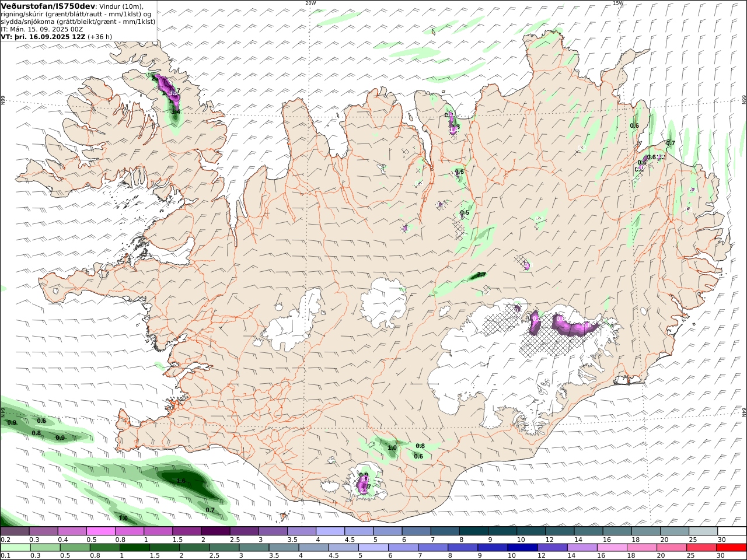Select the darkest purple 2 snow-scale swatch
The height and width of the screenshot is (560, 747).
(x=215, y=531)
